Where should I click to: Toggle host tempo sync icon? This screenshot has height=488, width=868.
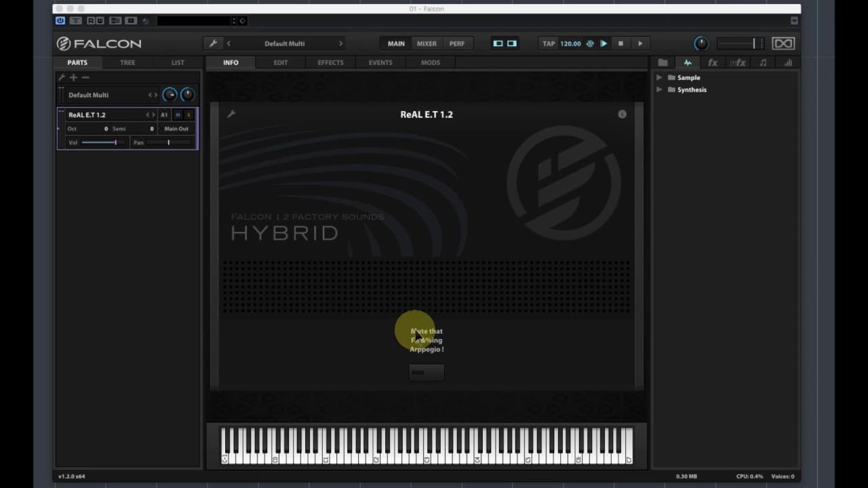(590, 43)
